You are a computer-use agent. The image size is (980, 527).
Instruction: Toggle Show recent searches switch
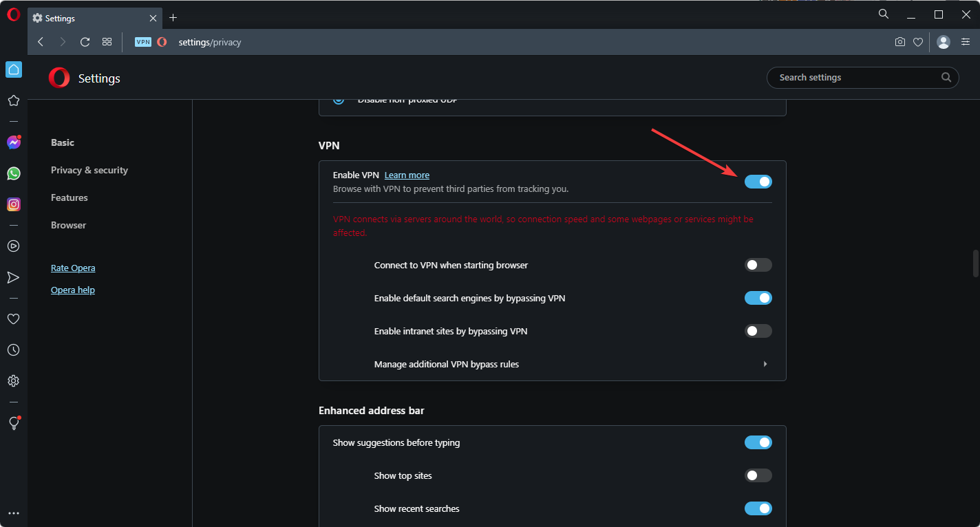(x=758, y=508)
